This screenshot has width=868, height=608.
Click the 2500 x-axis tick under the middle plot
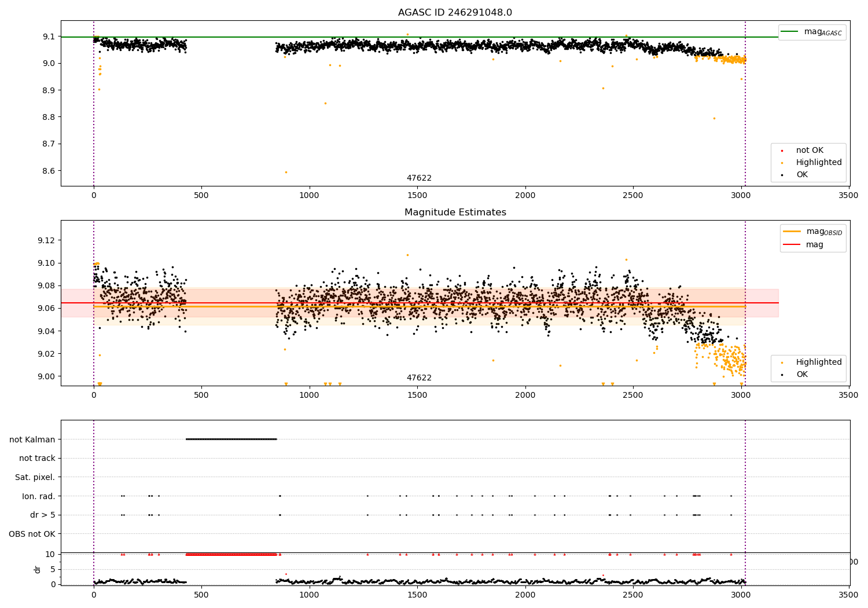[x=633, y=395]
